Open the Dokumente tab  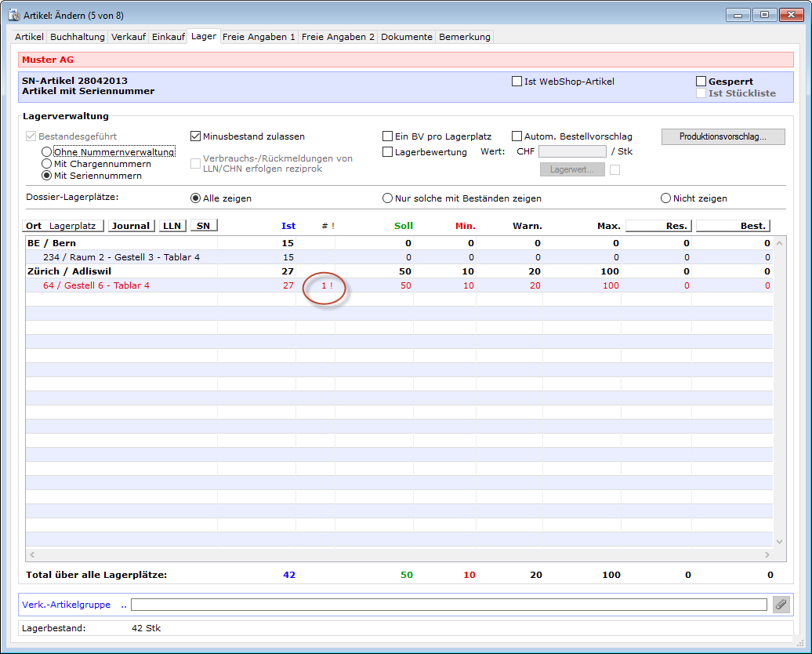[406, 37]
